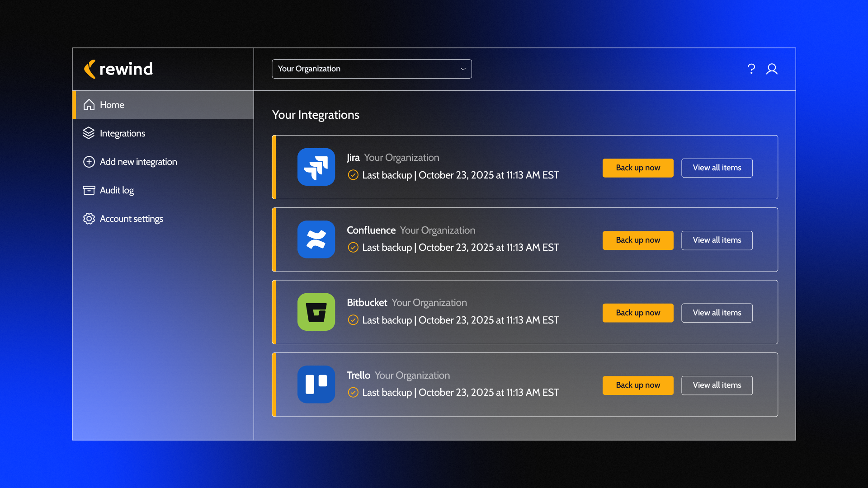Open the help question mark icon
868x488 pixels.
pyautogui.click(x=751, y=69)
